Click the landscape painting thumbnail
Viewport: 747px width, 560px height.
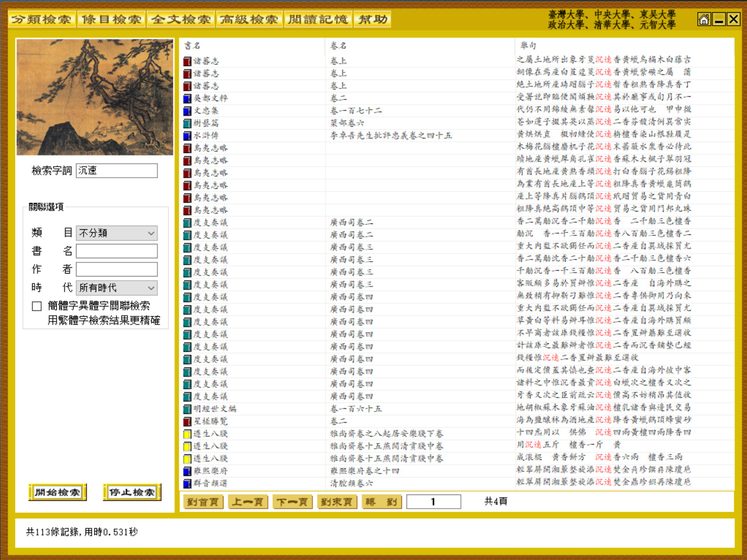coord(95,97)
